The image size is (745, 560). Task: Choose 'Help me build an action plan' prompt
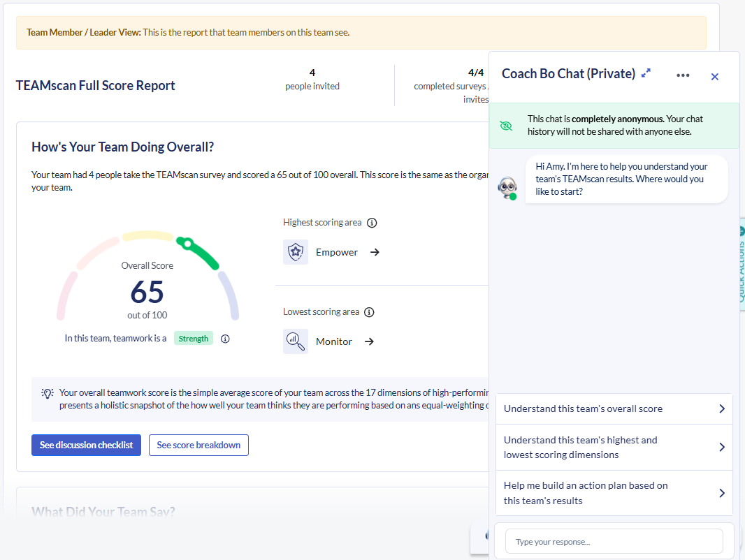tap(614, 493)
